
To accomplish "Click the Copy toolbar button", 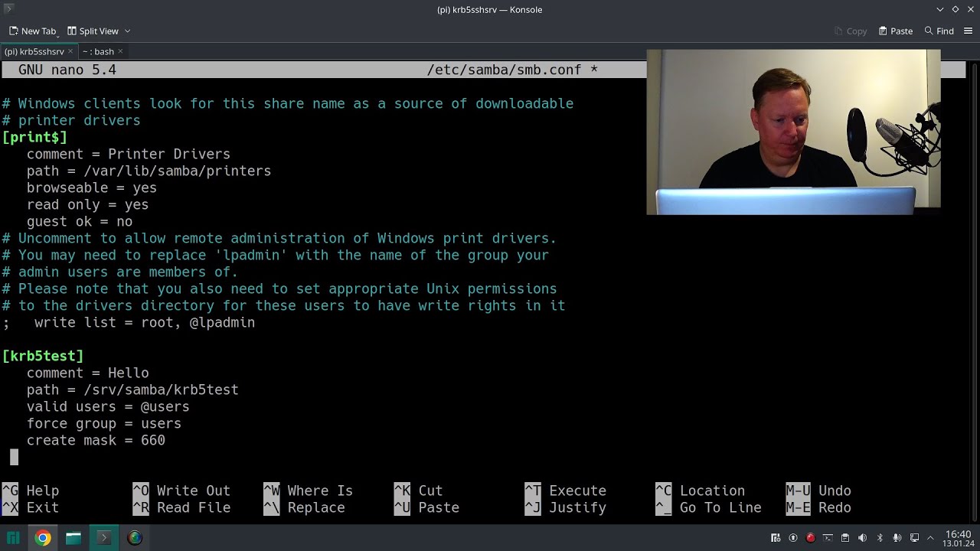I will pyautogui.click(x=851, y=31).
